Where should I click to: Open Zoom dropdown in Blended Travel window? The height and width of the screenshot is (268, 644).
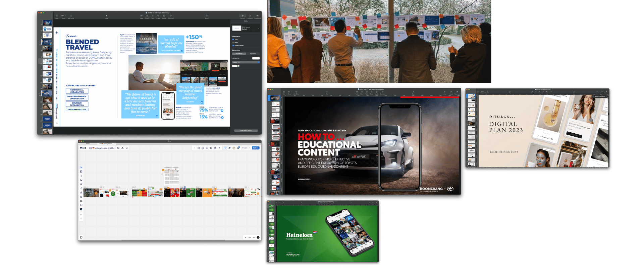[x=63, y=16]
